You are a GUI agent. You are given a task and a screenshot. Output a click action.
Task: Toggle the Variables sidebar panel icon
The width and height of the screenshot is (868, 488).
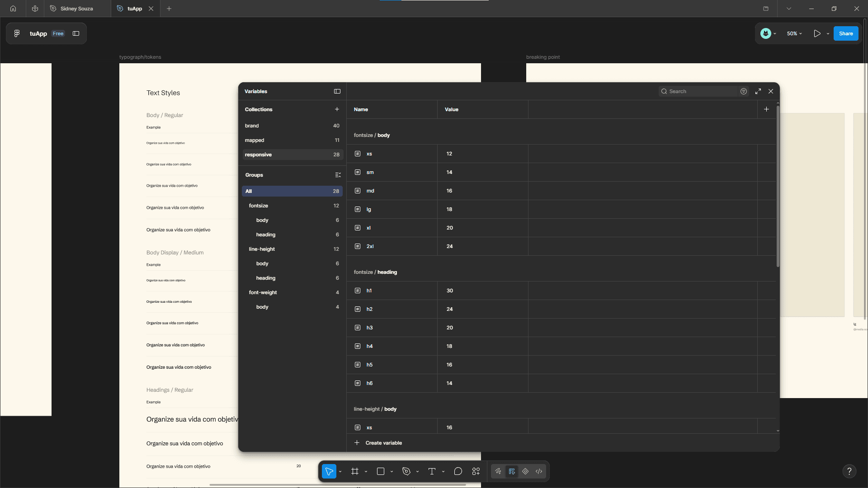[337, 91]
